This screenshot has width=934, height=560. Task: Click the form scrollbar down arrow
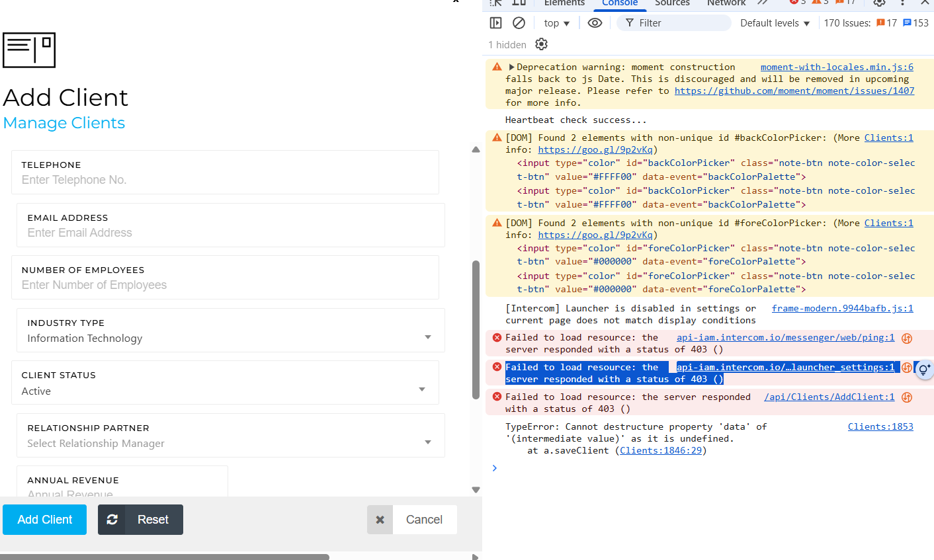pyautogui.click(x=476, y=490)
